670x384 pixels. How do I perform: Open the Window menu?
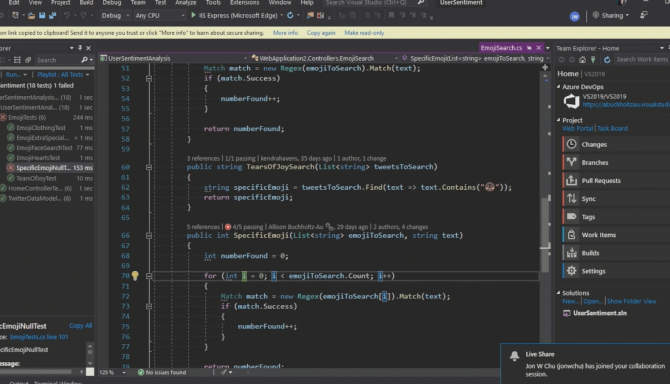tap(280, 3)
